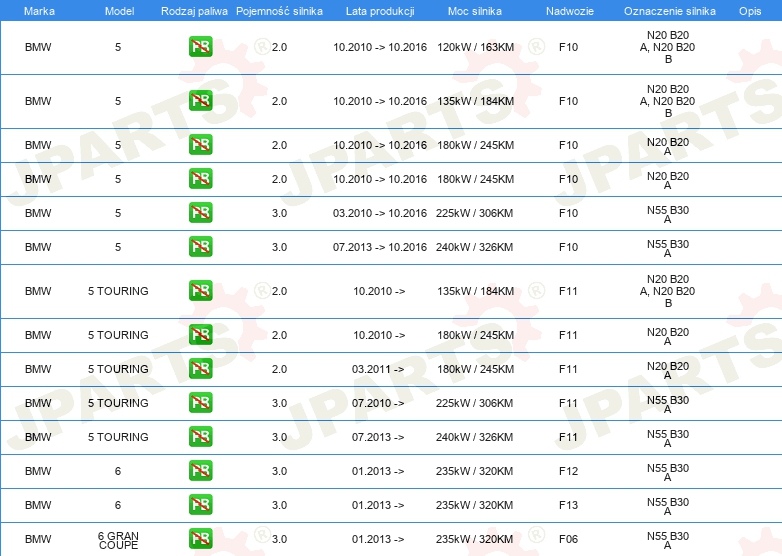Click the N55 B30 A engine code in F12 row

668,472
